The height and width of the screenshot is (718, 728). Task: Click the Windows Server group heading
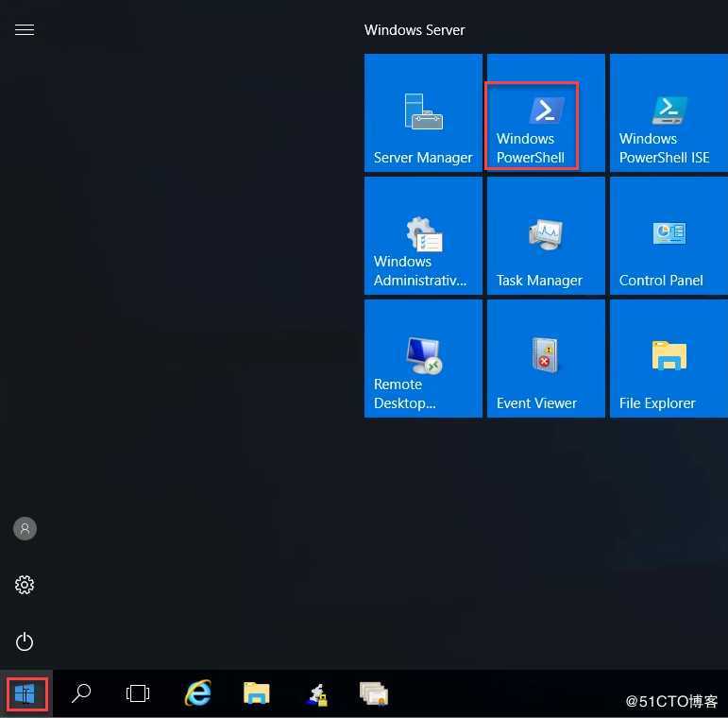click(x=415, y=30)
